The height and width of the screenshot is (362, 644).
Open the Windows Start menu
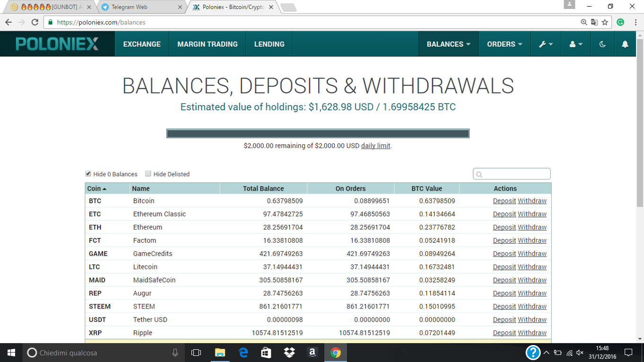pyautogui.click(x=11, y=353)
